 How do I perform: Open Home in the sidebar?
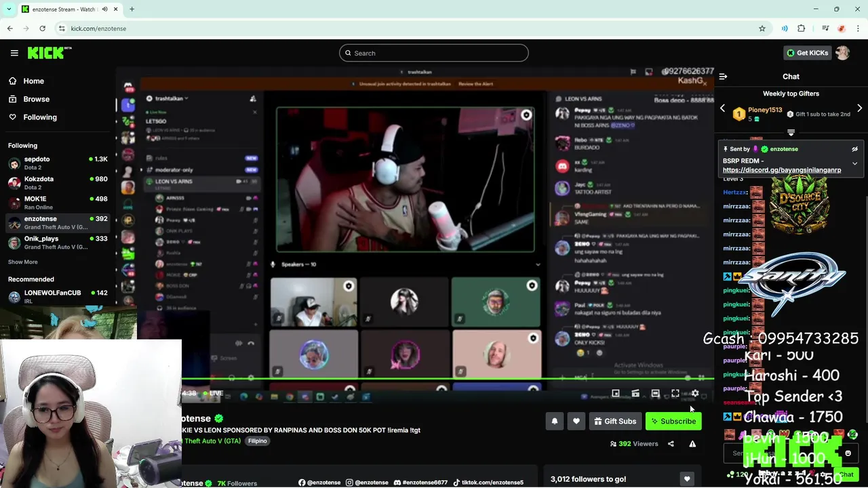click(x=33, y=81)
